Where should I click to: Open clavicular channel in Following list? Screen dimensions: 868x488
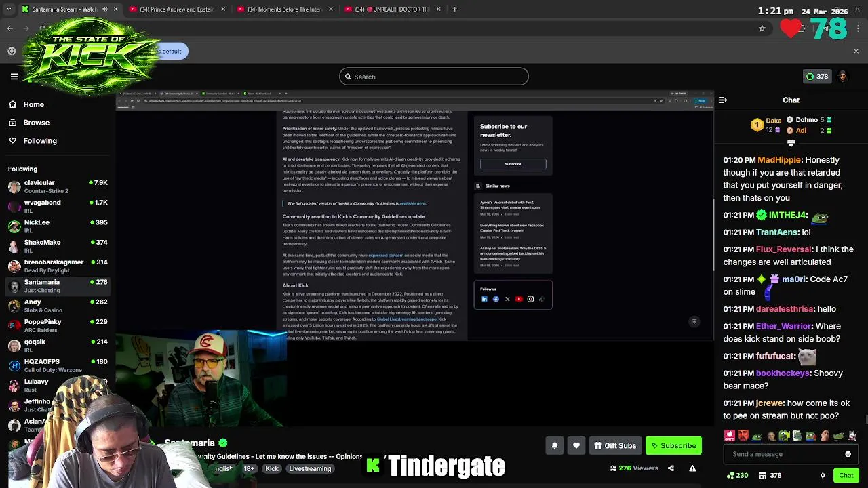[x=58, y=186]
